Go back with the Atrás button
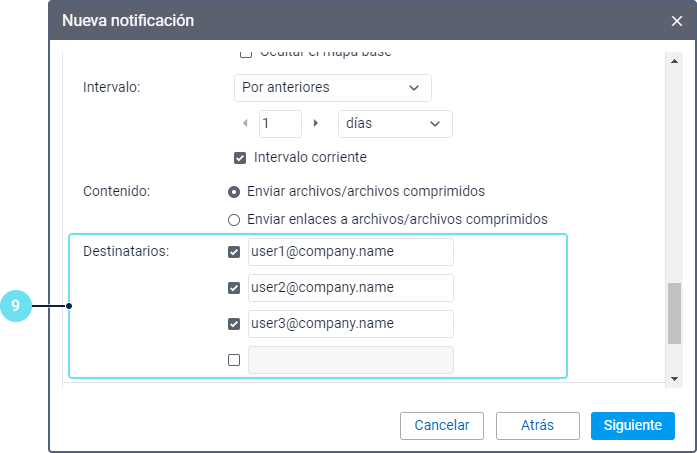Viewport: 697px width, 453px height. (x=537, y=425)
